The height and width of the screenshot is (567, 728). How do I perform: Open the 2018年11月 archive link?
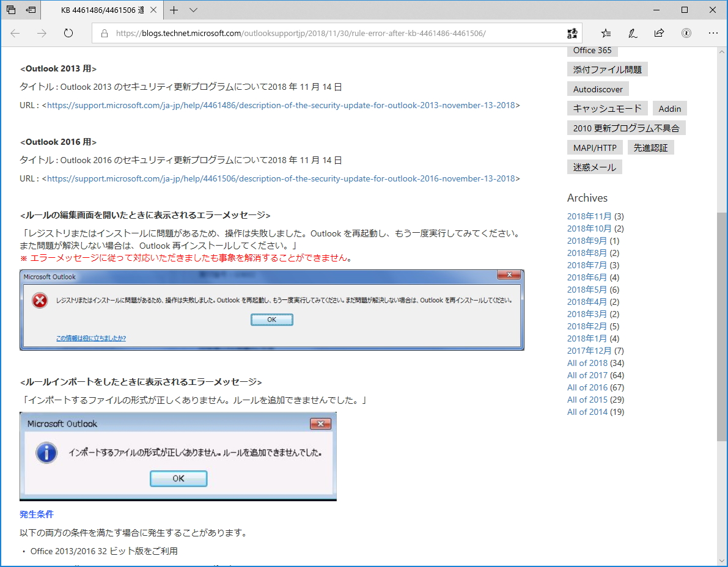[589, 216]
